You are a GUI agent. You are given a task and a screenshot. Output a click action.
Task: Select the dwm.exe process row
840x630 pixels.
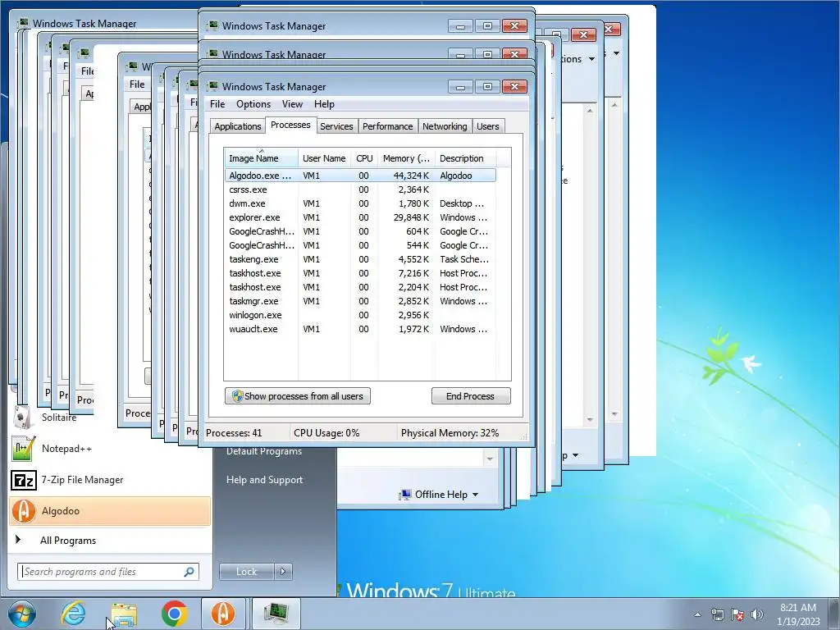[360, 203]
